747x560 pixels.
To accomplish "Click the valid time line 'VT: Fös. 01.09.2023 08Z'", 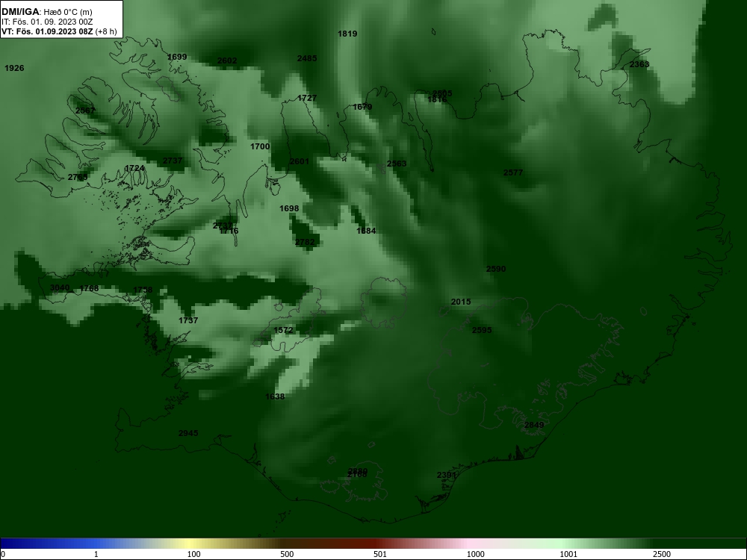I will [x=47, y=31].
